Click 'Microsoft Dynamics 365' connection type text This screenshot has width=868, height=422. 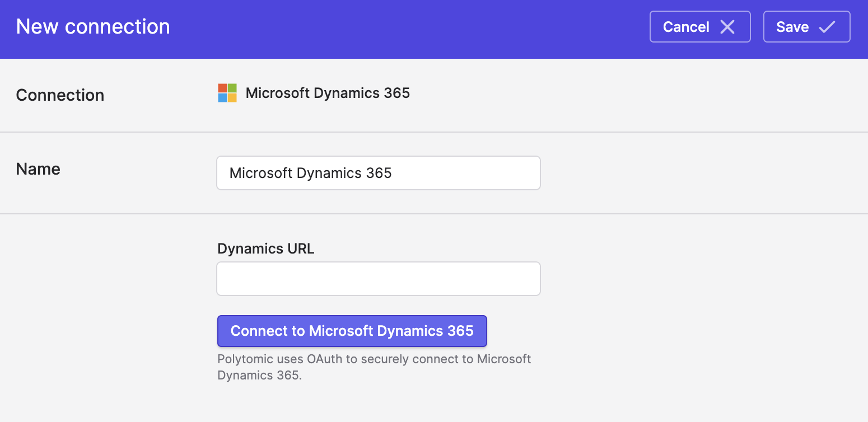point(328,93)
